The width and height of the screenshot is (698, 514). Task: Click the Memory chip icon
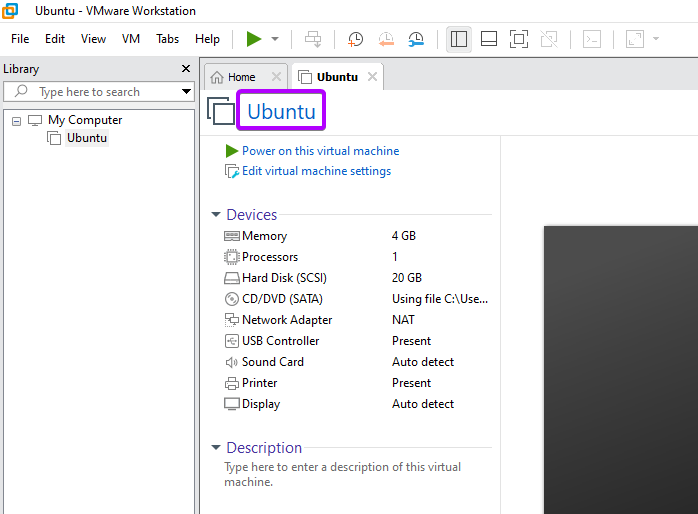[232, 236]
